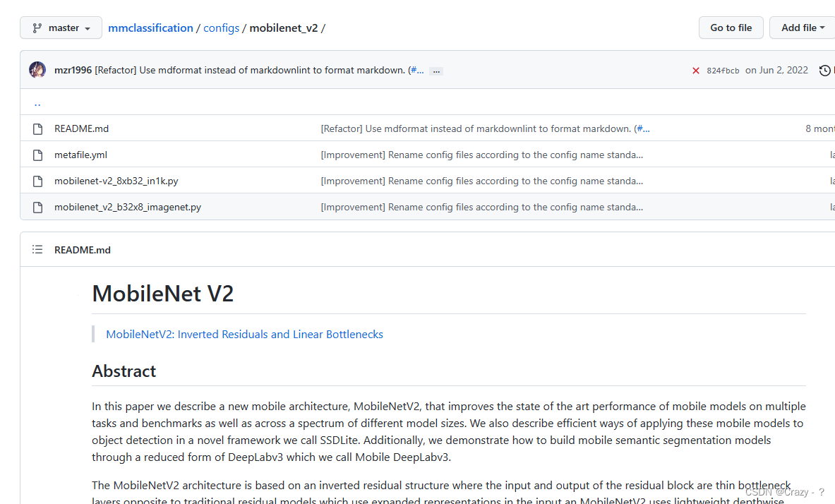
Task: Open mzr1996's profile avatar
Action: (x=37, y=70)
